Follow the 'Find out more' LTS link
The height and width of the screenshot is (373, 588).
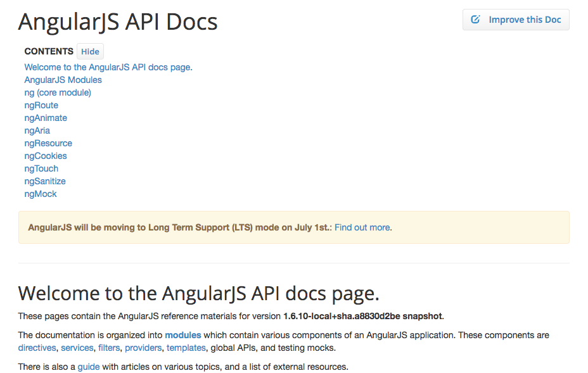[362, 227]
